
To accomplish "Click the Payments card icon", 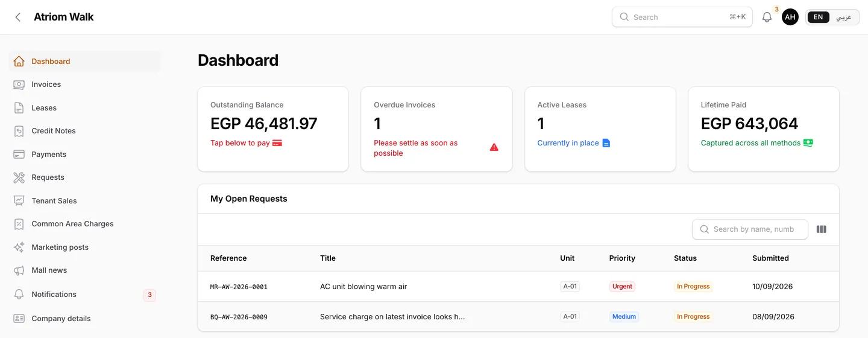I will click(19, 154).
